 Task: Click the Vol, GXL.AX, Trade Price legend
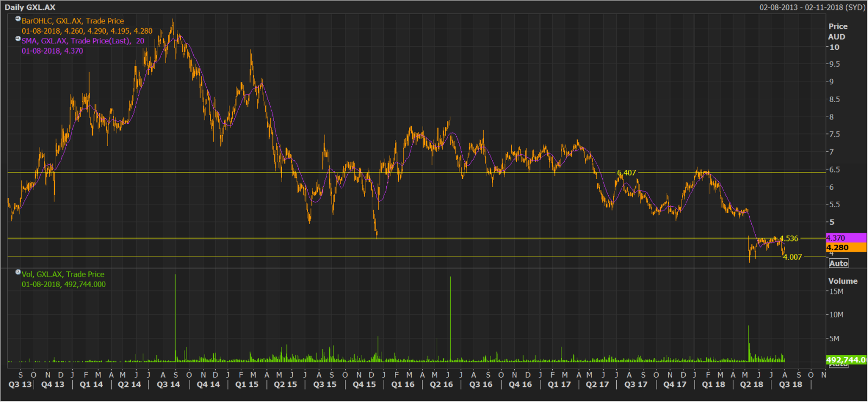(63, 275)
